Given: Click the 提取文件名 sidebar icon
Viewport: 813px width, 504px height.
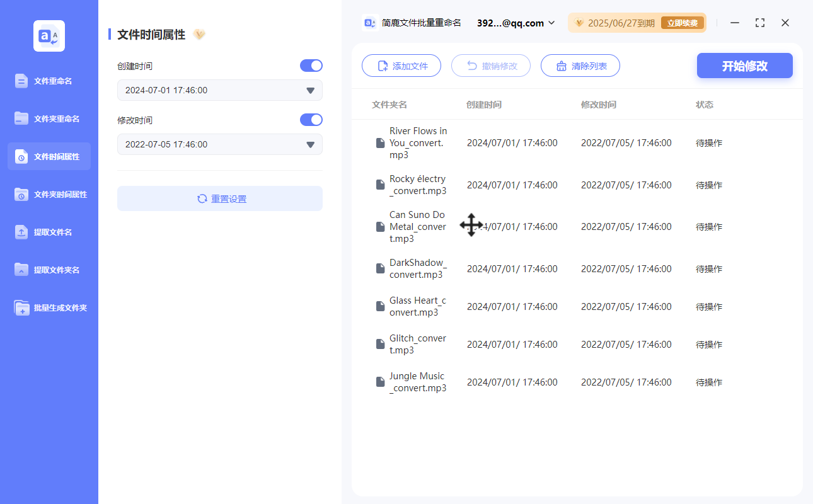Looking at the screenshot, I should click(x=21, y=232).
